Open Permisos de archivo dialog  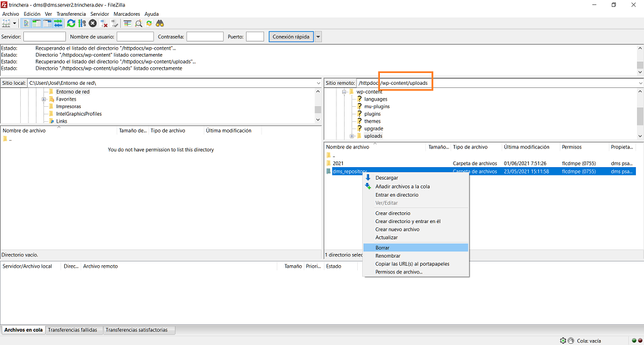tap(416, 272)
